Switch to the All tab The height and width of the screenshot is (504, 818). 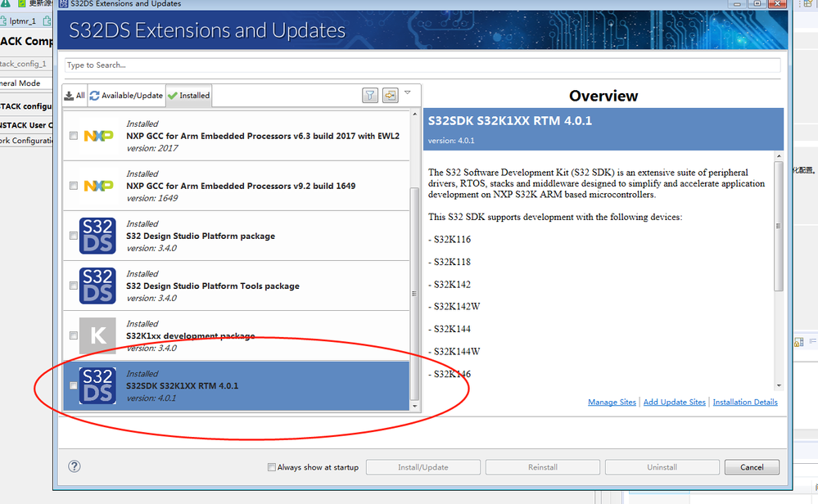click(x=75, y=96)
